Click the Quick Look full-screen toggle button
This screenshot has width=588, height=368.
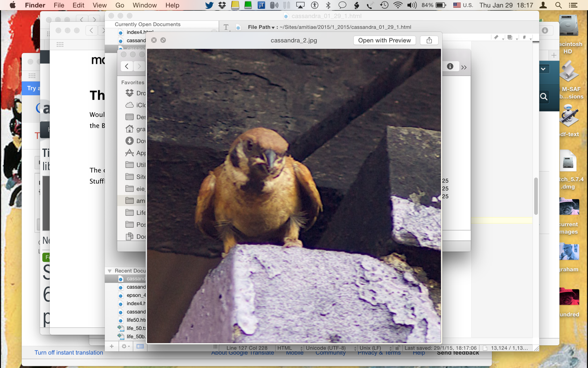tap(163, 40)
